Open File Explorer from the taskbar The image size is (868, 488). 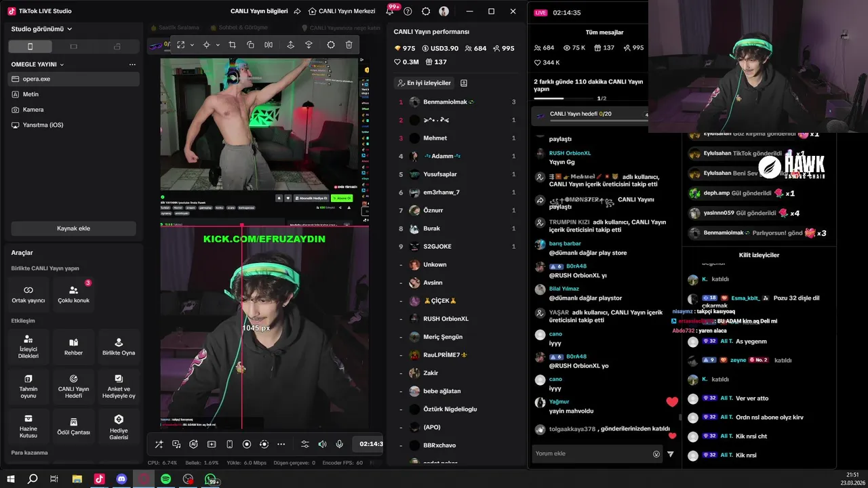[77, 479]
